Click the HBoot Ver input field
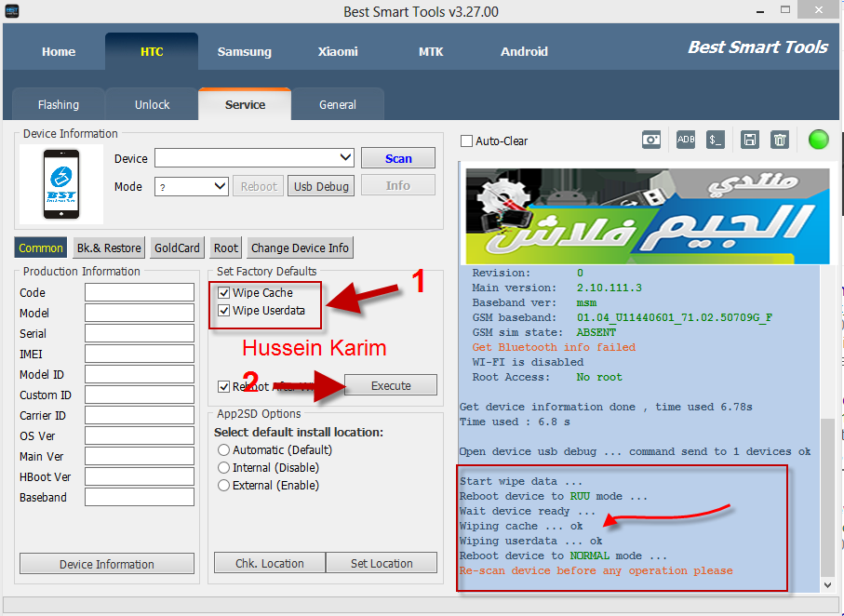This screenshot has height=616, width=844. (140, 476)
